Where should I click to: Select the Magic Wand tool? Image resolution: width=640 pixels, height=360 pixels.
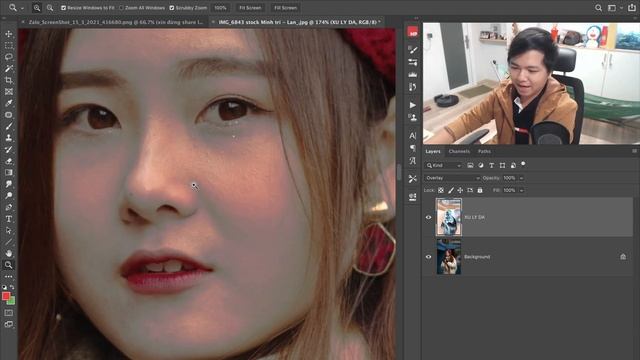click(9, 69)
